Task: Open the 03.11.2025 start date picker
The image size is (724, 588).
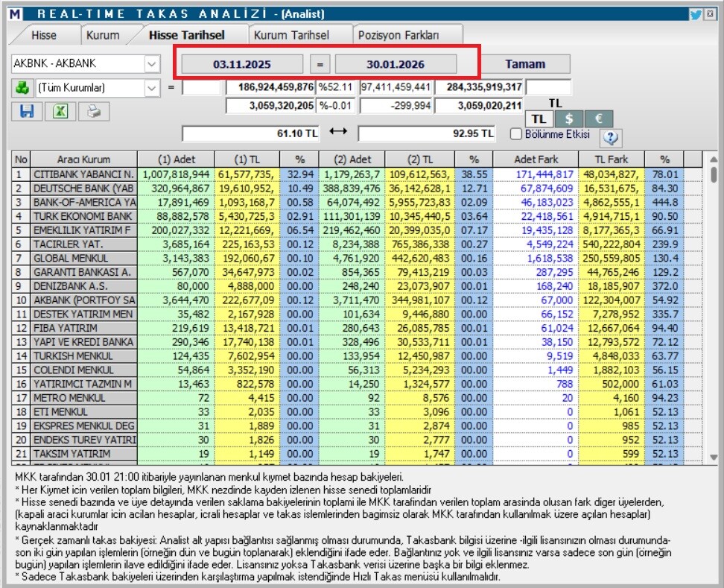Action: tap(243, 64)
